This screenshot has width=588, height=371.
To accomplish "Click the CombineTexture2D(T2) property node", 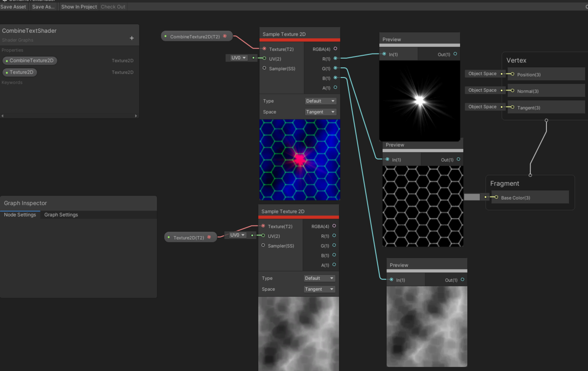I will (x=197, y=36).
